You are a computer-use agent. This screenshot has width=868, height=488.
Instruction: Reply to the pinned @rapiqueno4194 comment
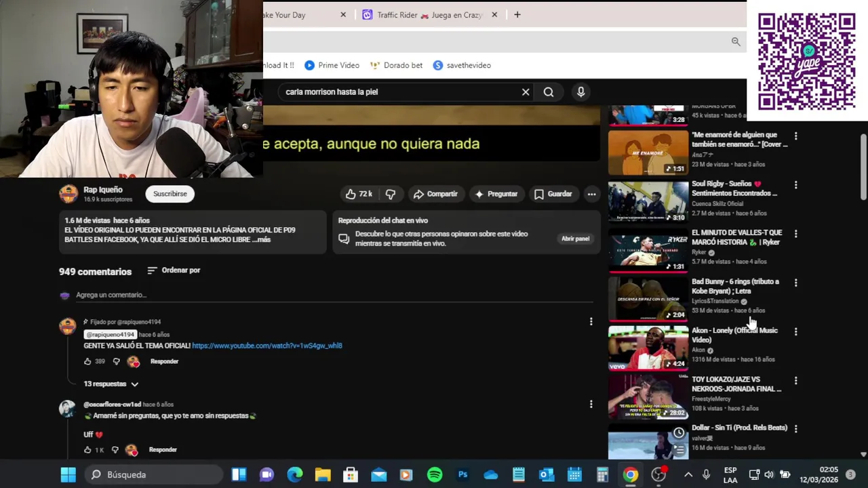(164, 361)
